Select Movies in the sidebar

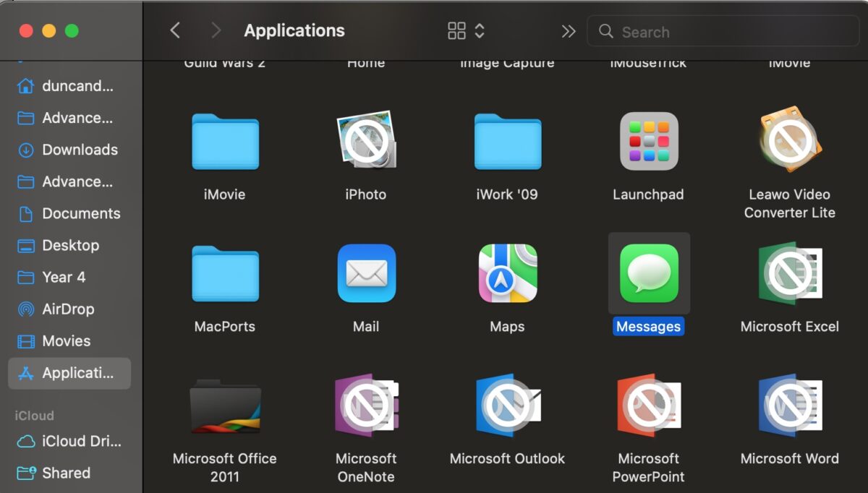tap(69, 340)
